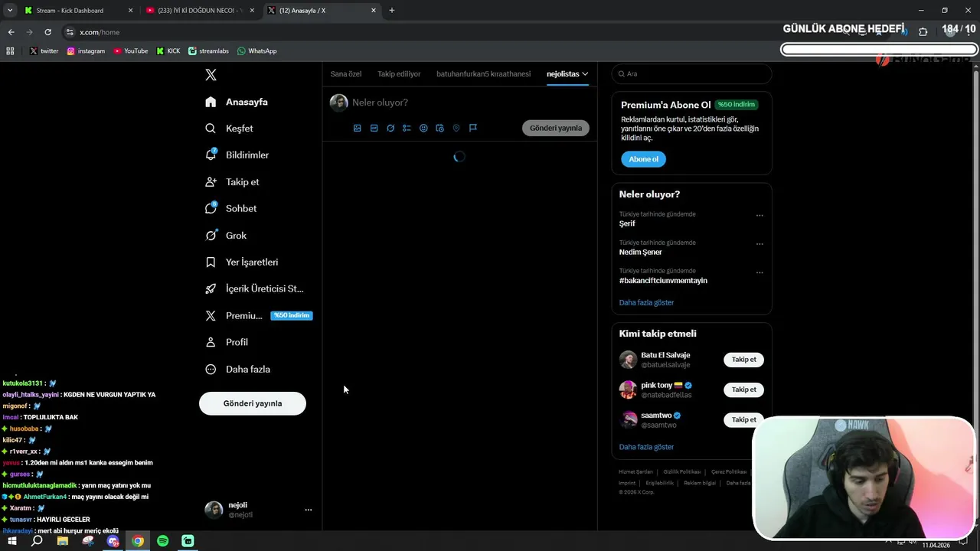Screen dimensions: 980x551
Task: Click the Ara search field
Action: point(691,73)
